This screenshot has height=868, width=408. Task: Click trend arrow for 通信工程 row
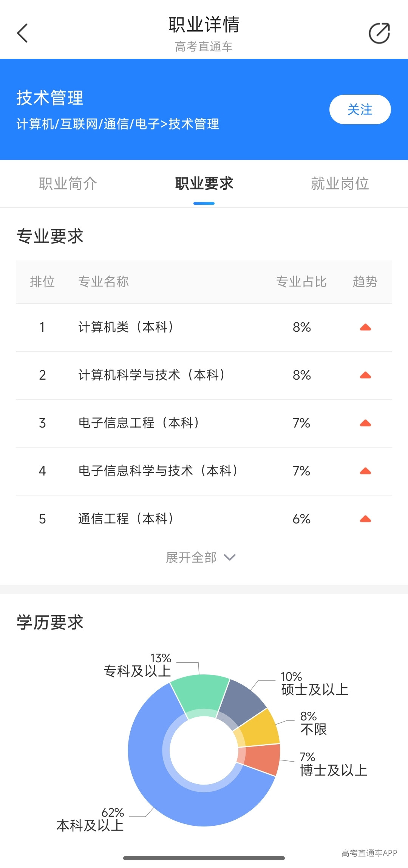365,519
